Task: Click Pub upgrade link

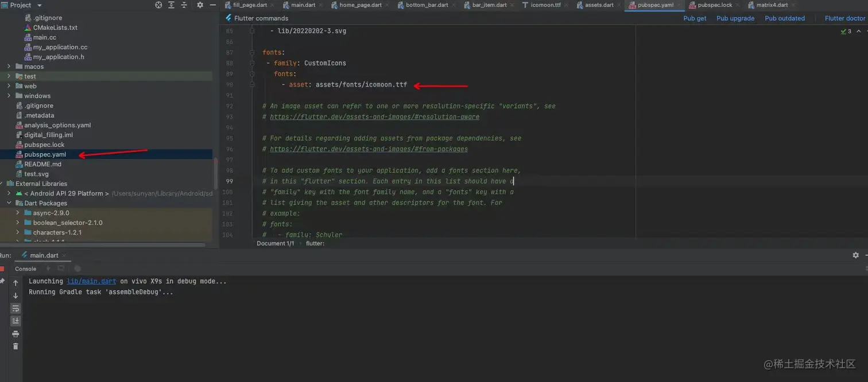Action: [735, 18]
